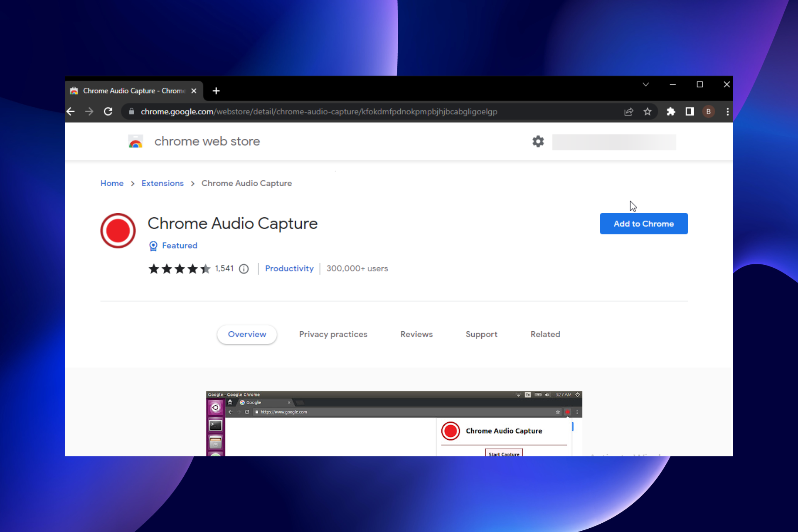This screenshot has width=798, height=532.
Task: Click the chrome web store title text
Action: tap(207, 141)
